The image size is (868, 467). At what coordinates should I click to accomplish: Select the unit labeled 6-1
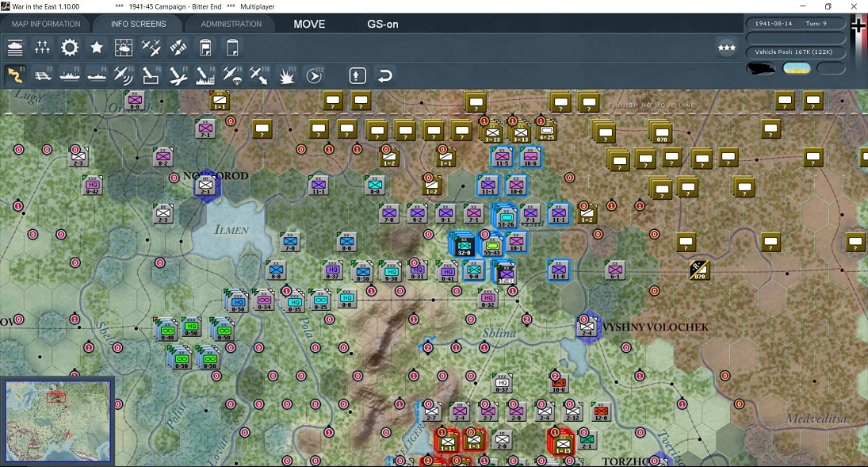click(615, 270)
